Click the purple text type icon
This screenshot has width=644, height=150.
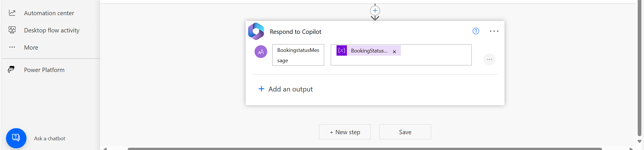tap(261, 52)
